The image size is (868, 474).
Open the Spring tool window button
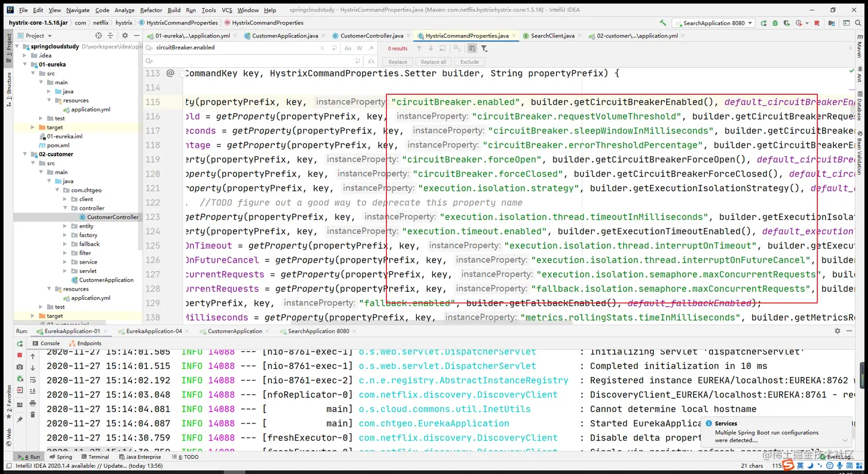click(60, 457)
